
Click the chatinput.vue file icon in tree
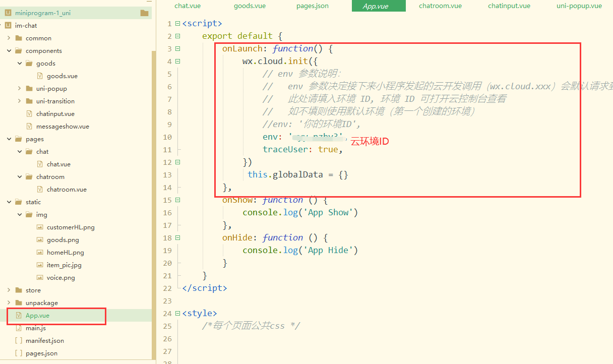pyautogui.click(x=29, y=113)
